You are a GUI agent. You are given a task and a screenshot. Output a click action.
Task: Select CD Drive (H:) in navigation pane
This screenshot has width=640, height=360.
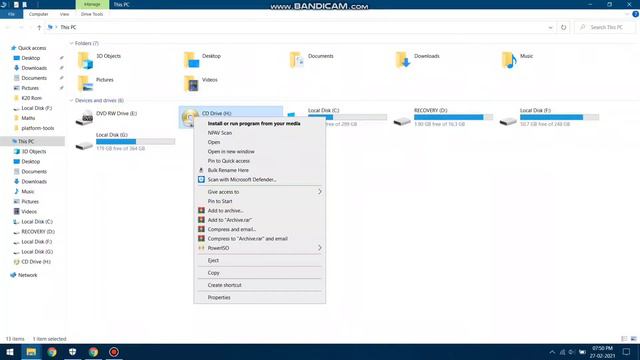click(36, 262)
